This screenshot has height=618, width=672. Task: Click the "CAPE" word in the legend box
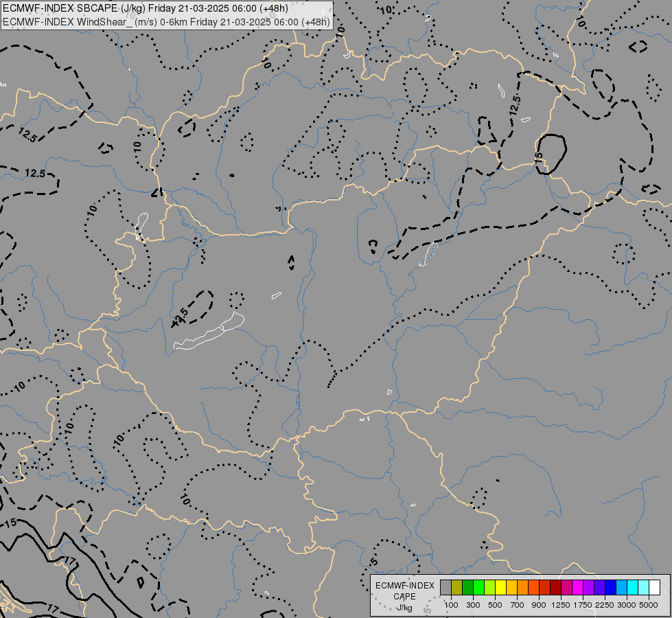coord(404,597)
